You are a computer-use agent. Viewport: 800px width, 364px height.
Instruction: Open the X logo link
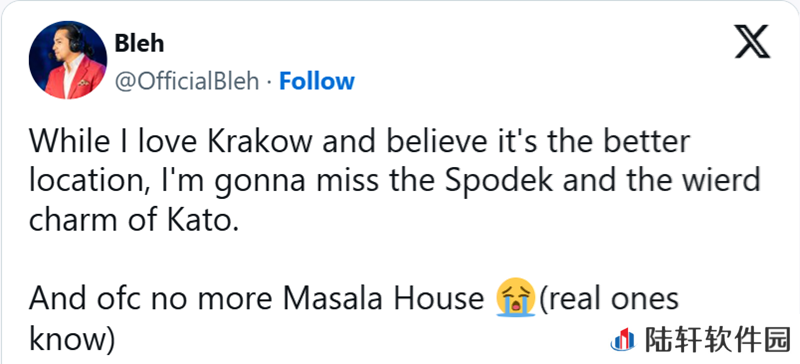pyautogui.click(x=753, y=41)
